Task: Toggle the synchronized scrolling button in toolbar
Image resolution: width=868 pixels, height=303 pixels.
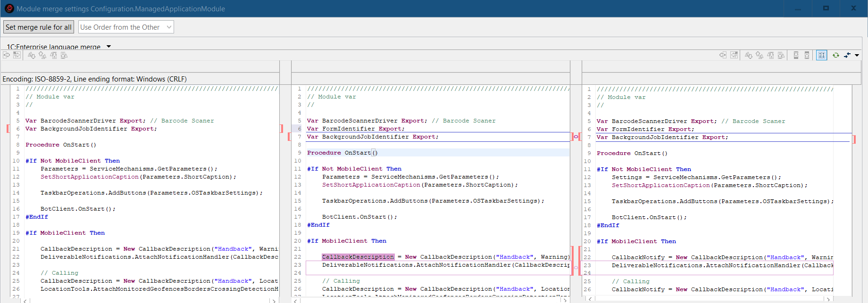Action: coord(822,55)
